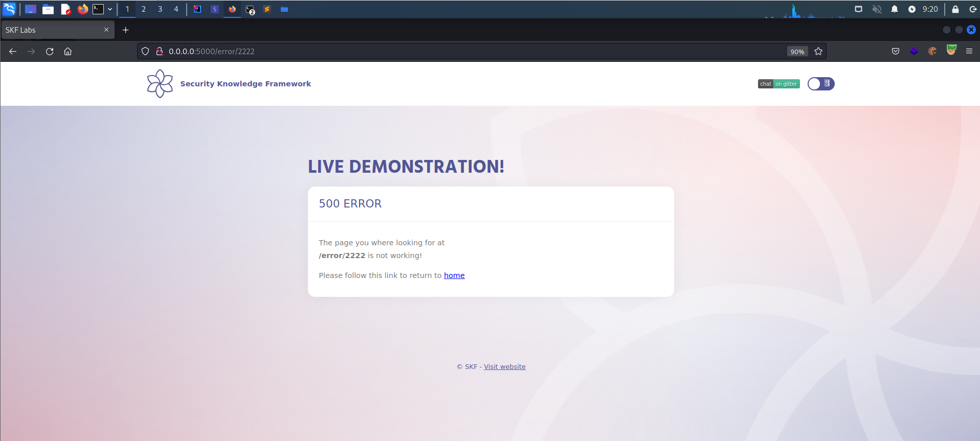The width and height of the screenshot is (980, 441).
Task: Click the URL address bar field
Action: (460, 52)
